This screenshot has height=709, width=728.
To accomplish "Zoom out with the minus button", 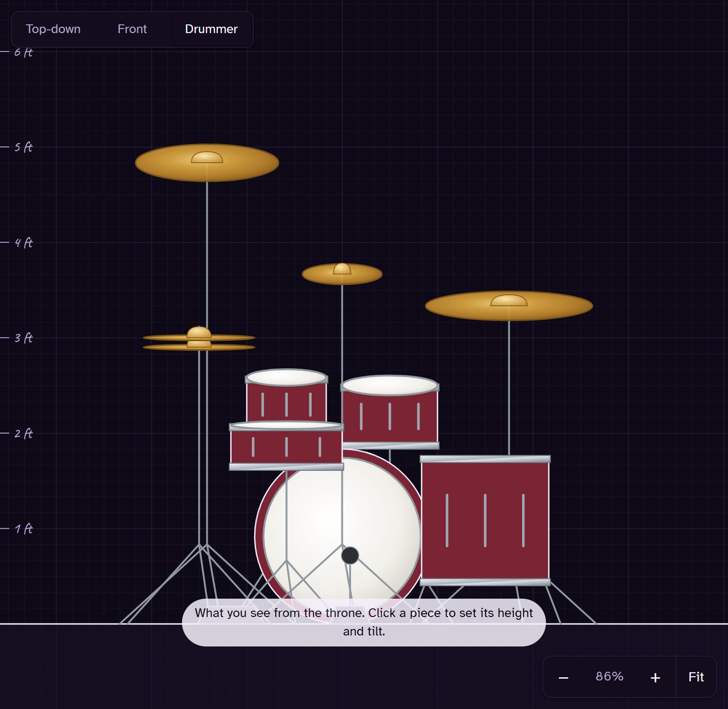I will click(563, 677).
